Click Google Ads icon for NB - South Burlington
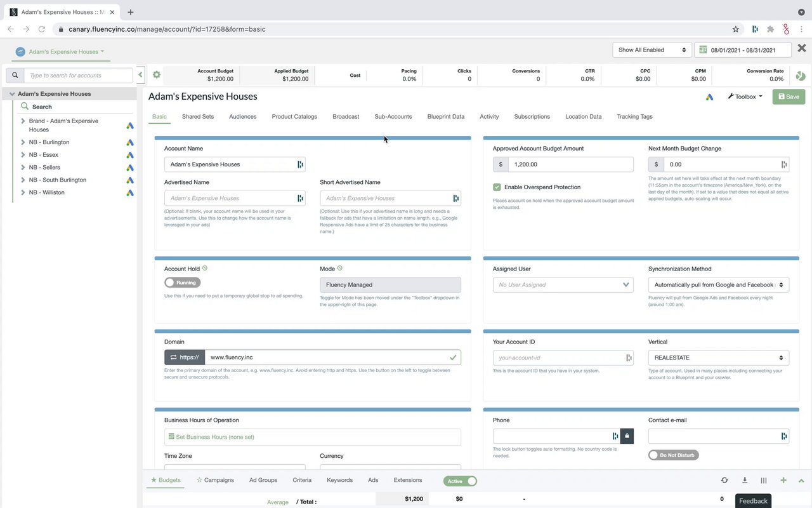 point(129,180)
